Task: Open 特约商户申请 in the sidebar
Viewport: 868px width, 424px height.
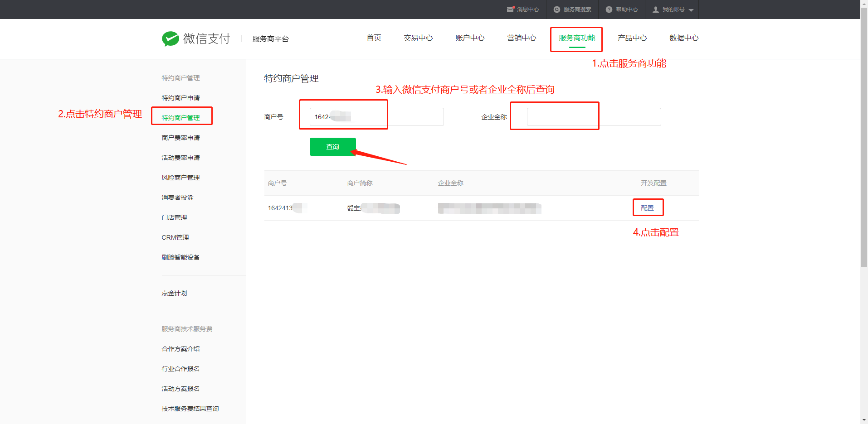Action: pos(181,98)
